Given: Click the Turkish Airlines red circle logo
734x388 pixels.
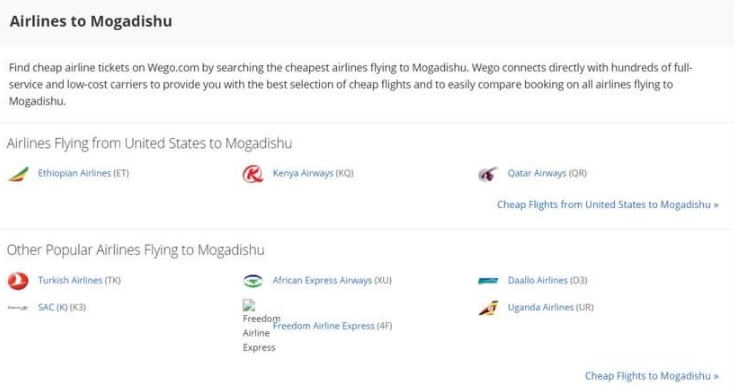Looking at the screenshot, I should 18,281.
